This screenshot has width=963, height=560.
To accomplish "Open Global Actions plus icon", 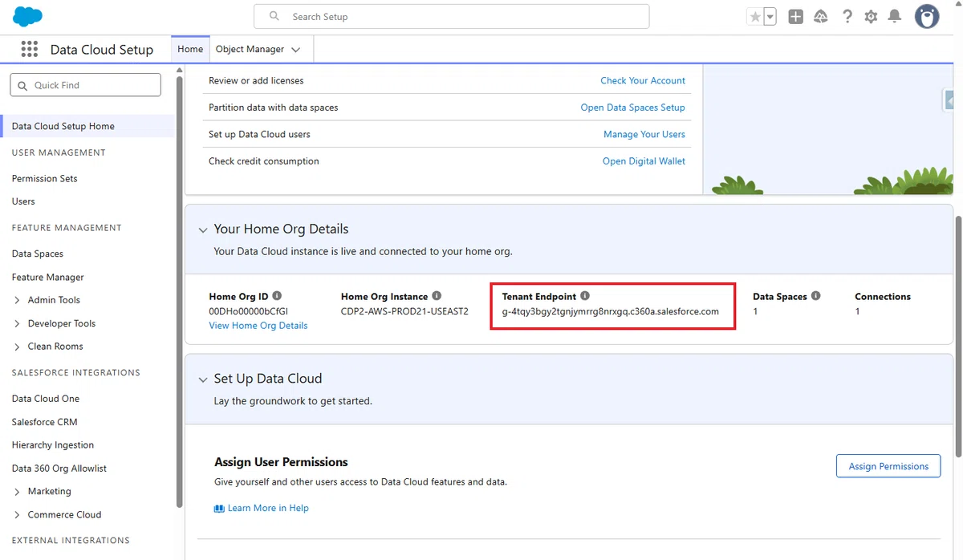I will point(795,16).
